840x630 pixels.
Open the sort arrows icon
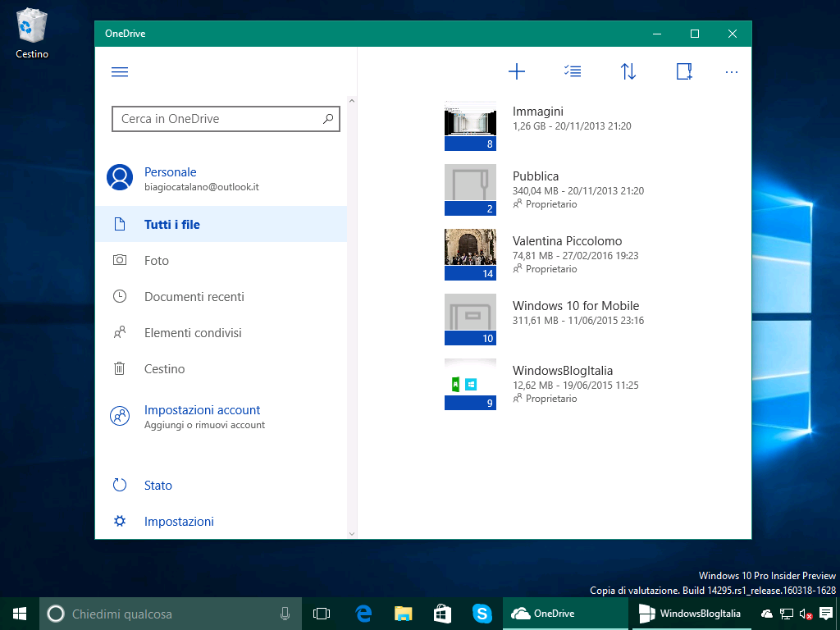(628, 71)
